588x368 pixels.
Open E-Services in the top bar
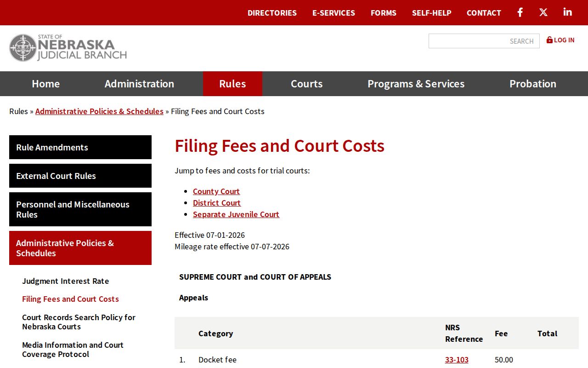tap(334, 13)
